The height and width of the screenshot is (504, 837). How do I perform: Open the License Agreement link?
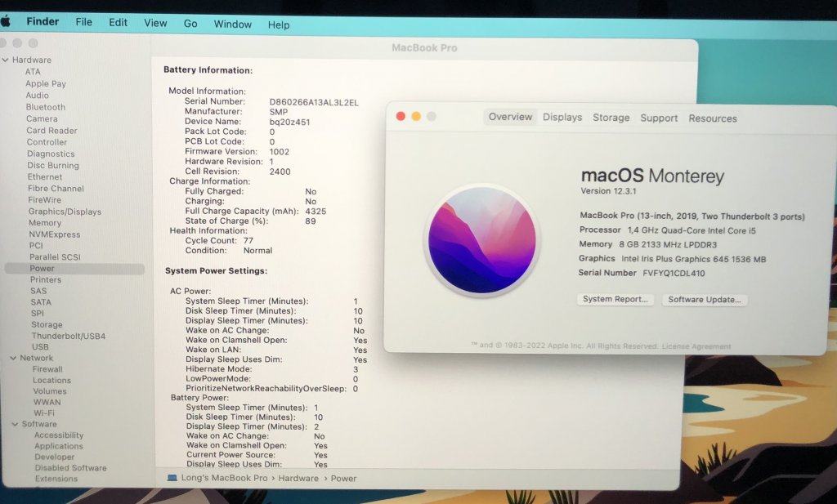(696, 346)
